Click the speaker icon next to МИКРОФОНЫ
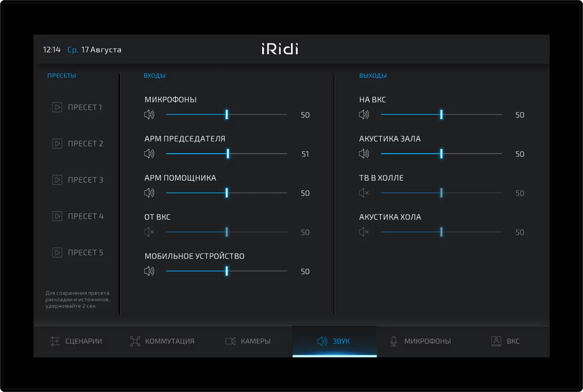583x392 pixels. click(x=149, y=115)
